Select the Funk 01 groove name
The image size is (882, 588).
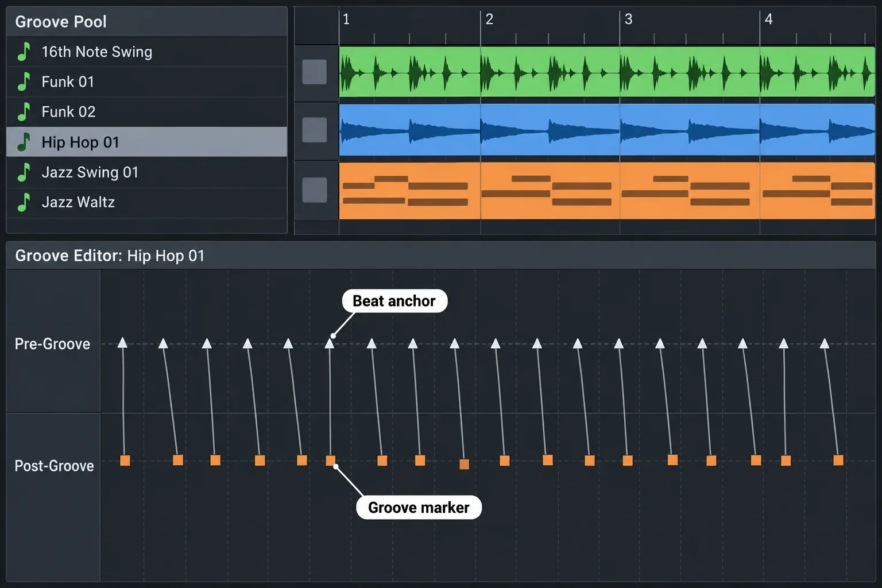click(x=68, y=82)
